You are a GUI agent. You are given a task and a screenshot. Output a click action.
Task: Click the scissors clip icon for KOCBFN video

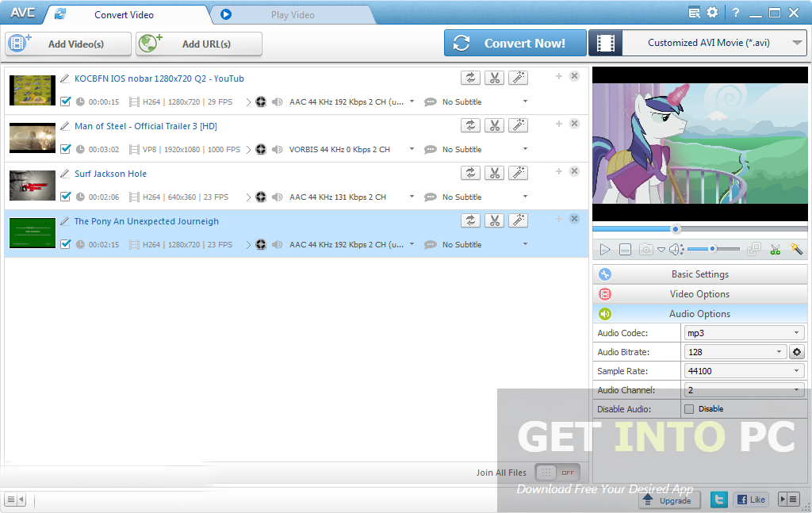(494, 78)
